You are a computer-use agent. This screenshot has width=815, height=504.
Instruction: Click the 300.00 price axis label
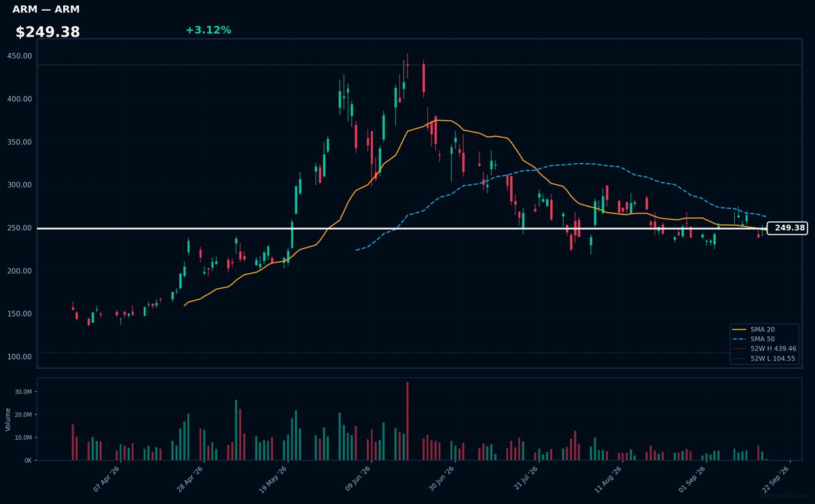pyautogui.click(x=20, y=185)
